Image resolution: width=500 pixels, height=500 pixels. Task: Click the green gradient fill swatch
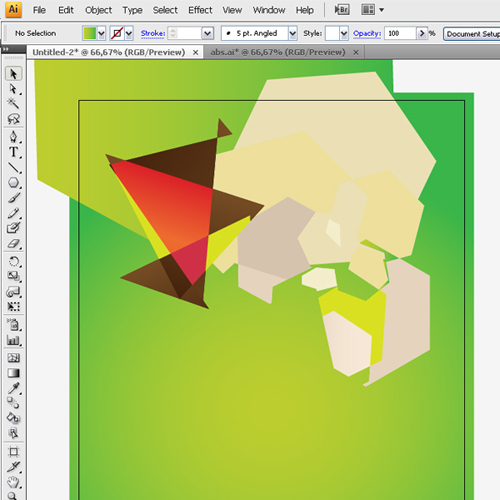[90, 33]
